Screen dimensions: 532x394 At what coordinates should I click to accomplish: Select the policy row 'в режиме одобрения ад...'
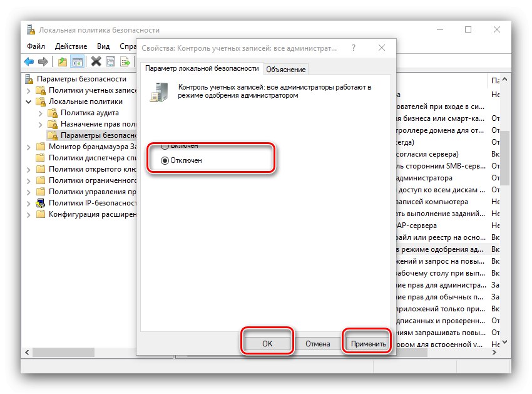tap(448, 249)
